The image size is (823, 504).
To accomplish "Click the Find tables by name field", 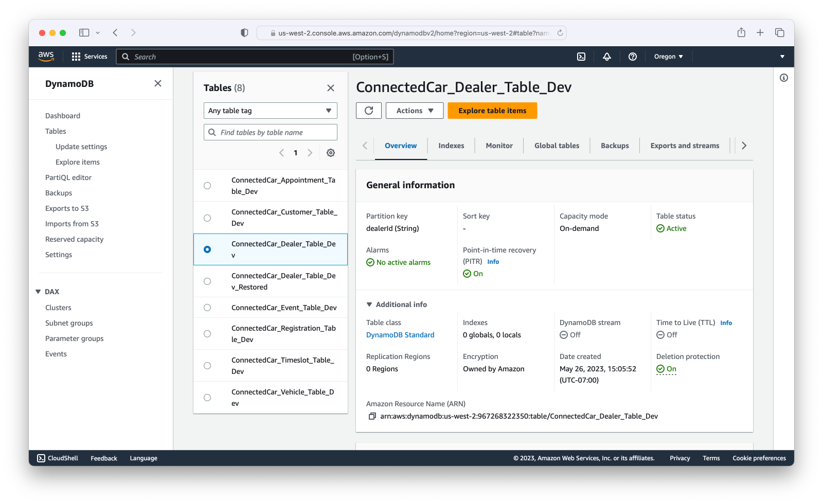I will click(x=271, y=132).
